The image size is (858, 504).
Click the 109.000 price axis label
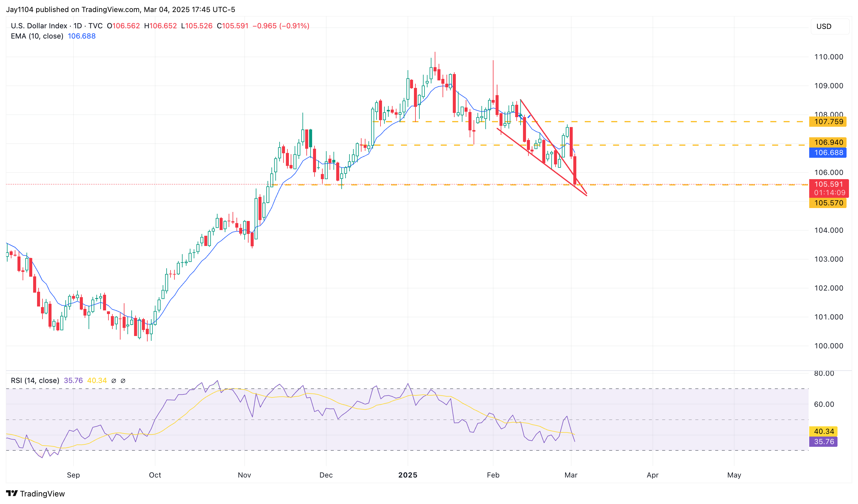[829, 86]
